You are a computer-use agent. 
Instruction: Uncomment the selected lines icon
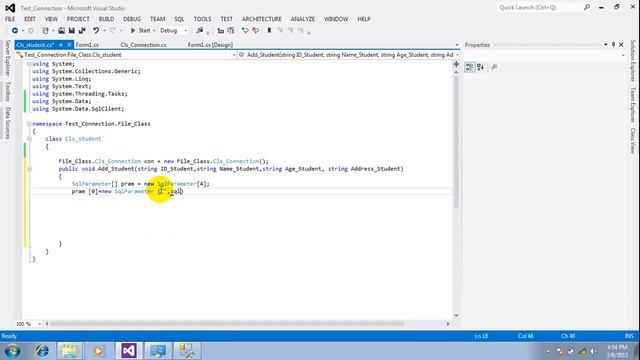point(256,31)
